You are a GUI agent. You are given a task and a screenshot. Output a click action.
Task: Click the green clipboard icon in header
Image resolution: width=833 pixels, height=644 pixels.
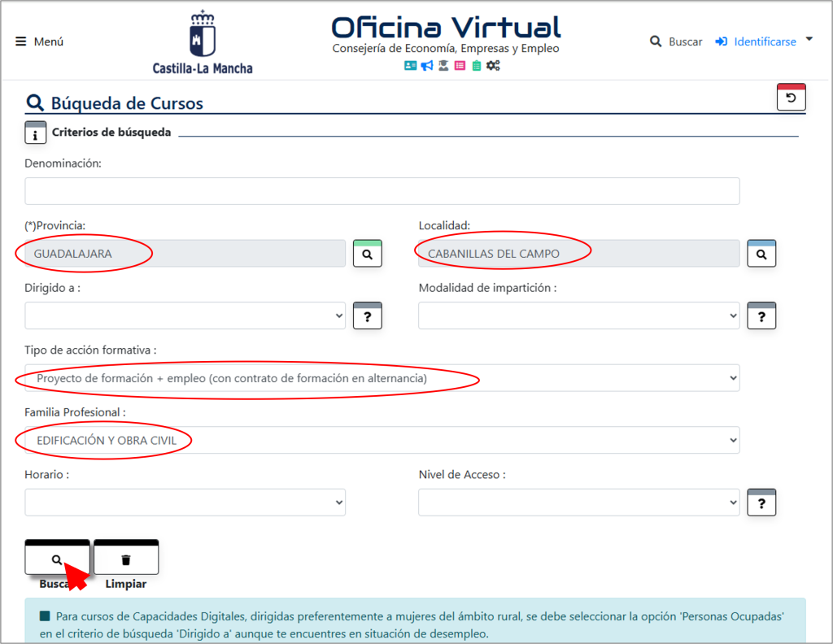click(x=476, y=66)
